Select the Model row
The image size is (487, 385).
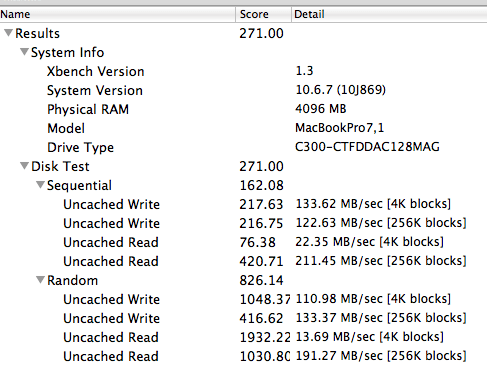pos(243,128)
